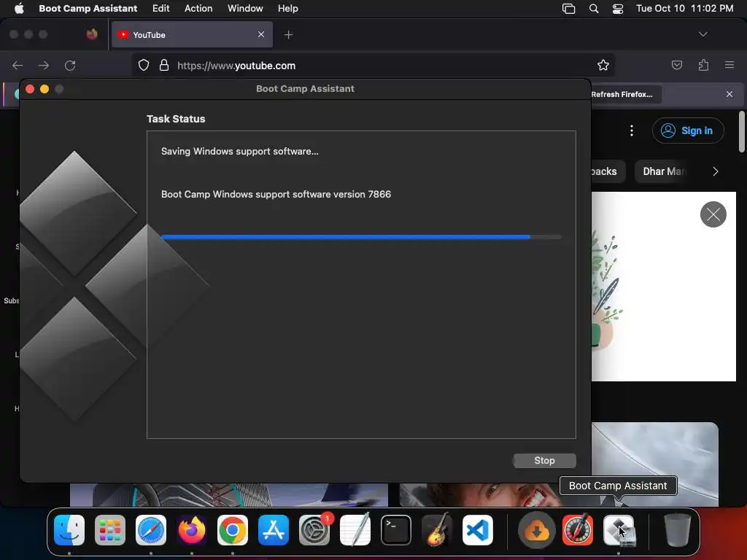Image resolution: width=747 pixels, height=560 pixels.
Task: Close the YouTube tab
Action: 261,34
